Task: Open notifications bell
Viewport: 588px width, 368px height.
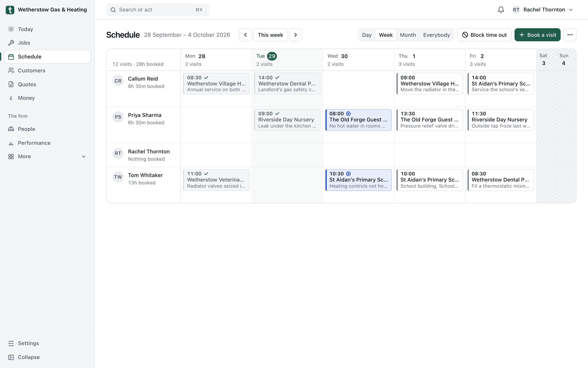Action: 501,10
